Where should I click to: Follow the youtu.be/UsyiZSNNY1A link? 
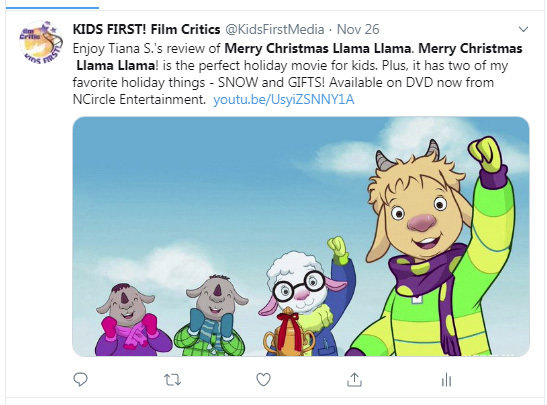[x=284, y=100]
